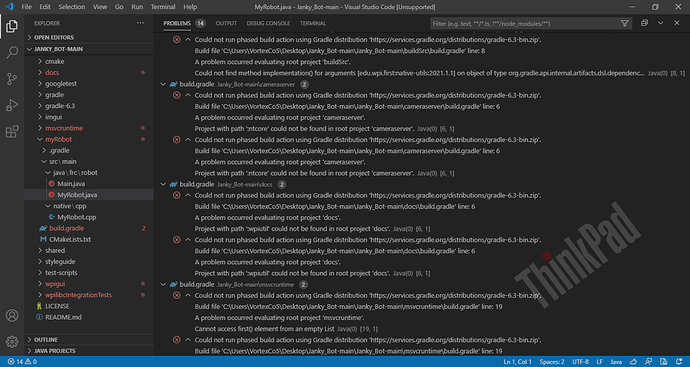Click the VS Code logo icon
690x367 pixels.
9,7
